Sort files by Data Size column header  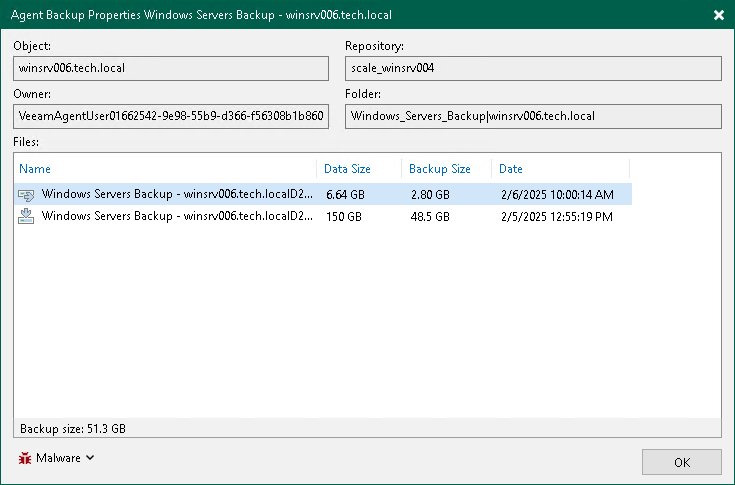tap(347, 169)
